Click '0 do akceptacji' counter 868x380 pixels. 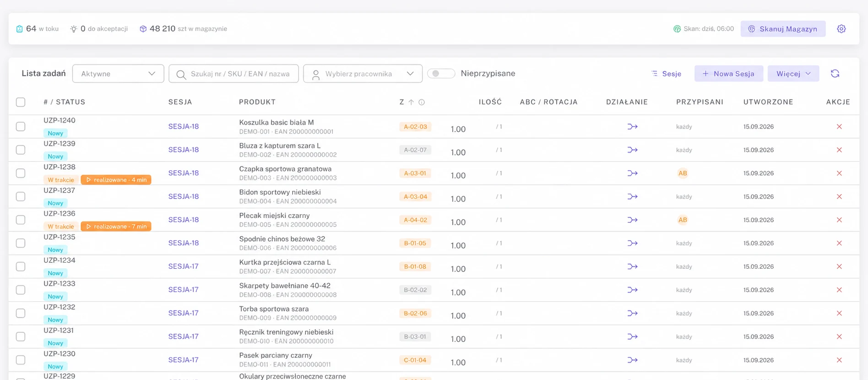pos(99,29)
